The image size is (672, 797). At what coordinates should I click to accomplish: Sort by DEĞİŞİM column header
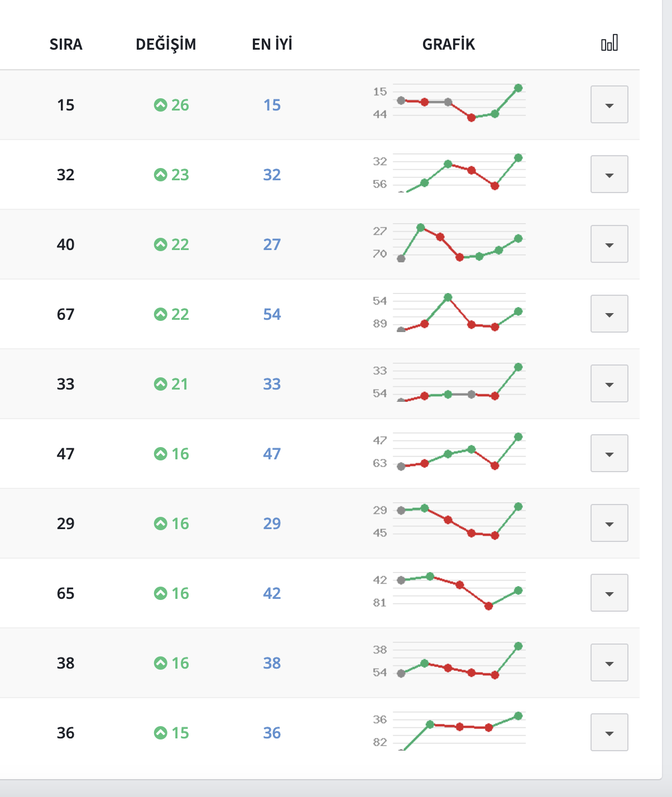[x=166, y=44]
